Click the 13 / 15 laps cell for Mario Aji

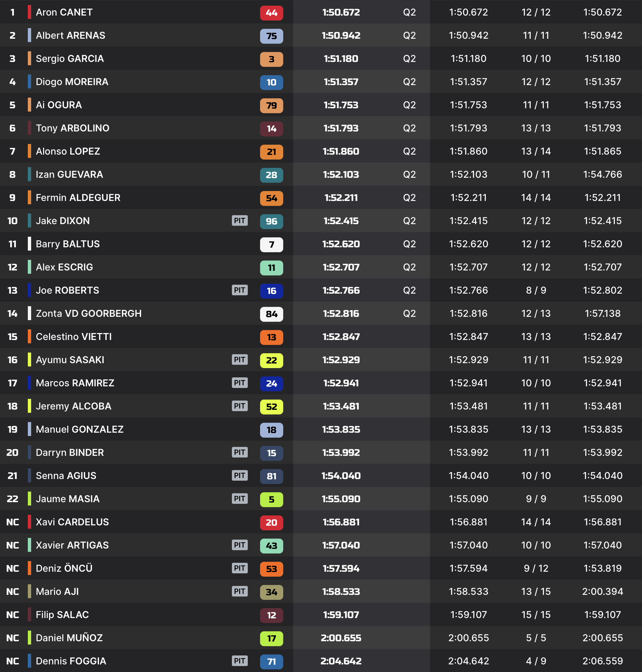(x=536, y=591)
